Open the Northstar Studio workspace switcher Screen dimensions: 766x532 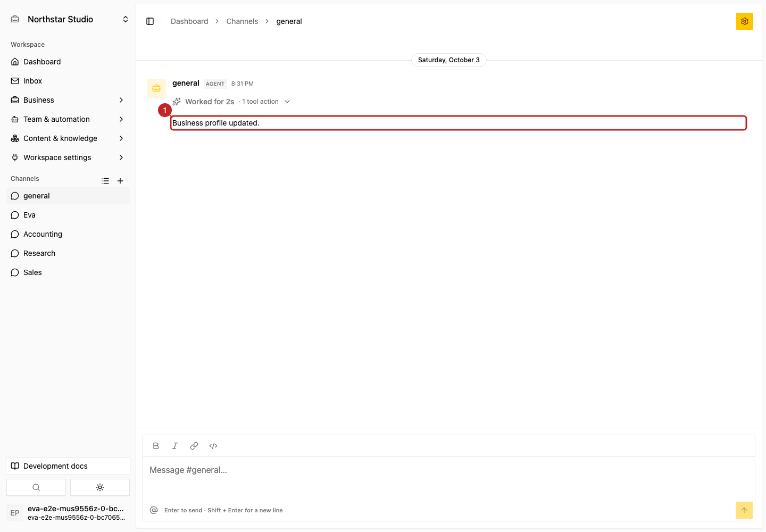click(69, 19)
